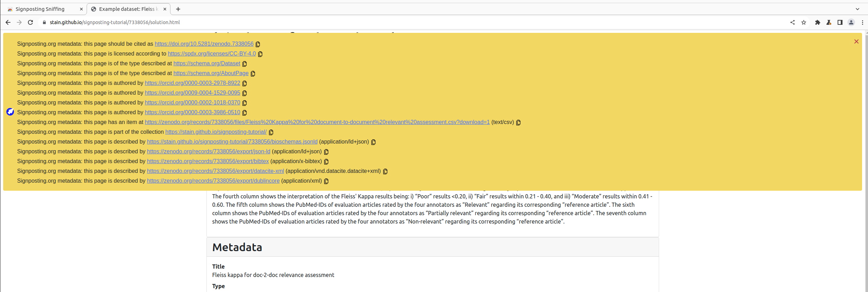Image resolution: width=868 pixels, height=292 pixels.
Task: Close the Signposting Sniffing tab
Action: click(x=81, y=9)
